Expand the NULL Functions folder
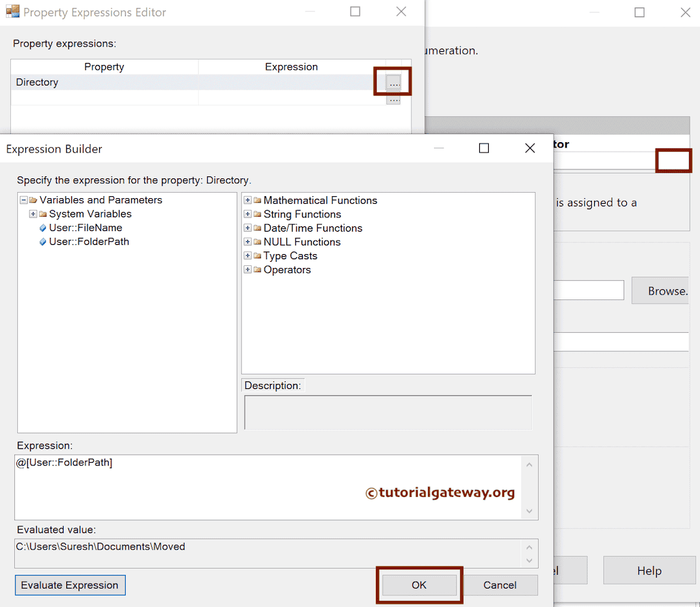Screen dimensions: 700x607 point(247,242)
